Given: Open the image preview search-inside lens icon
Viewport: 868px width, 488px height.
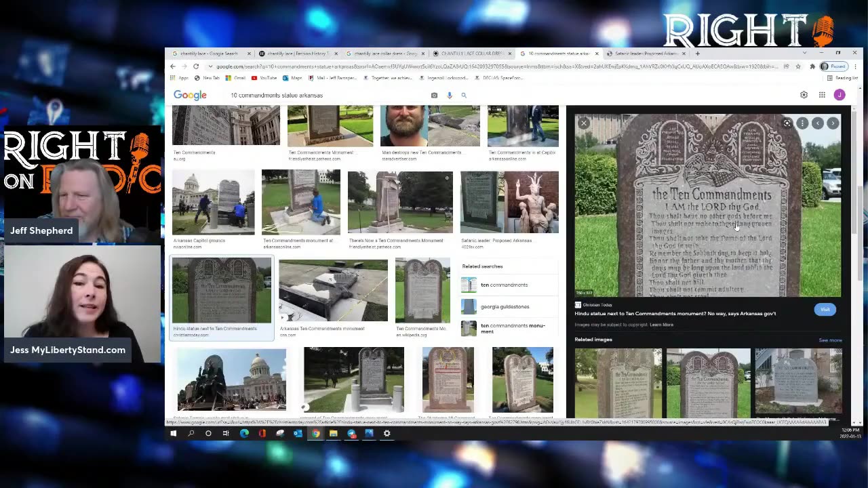Looking at the screenshot, I should [787, 123].
